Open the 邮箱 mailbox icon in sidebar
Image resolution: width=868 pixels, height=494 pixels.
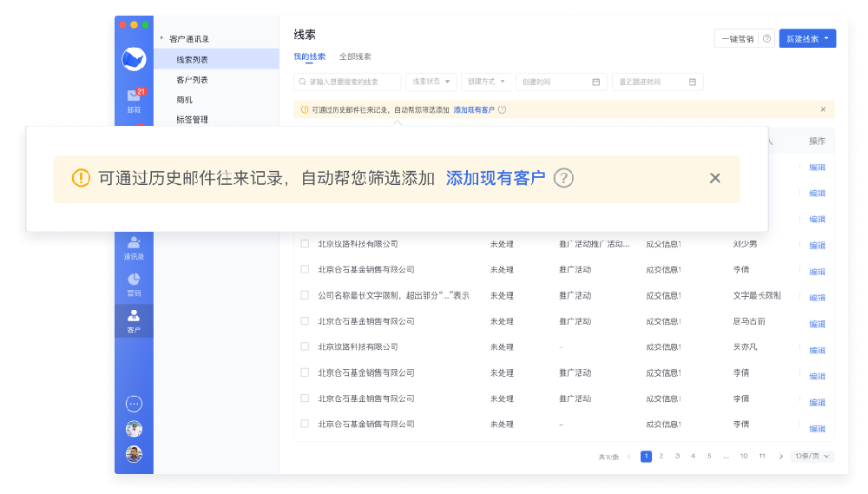[134, 97]
